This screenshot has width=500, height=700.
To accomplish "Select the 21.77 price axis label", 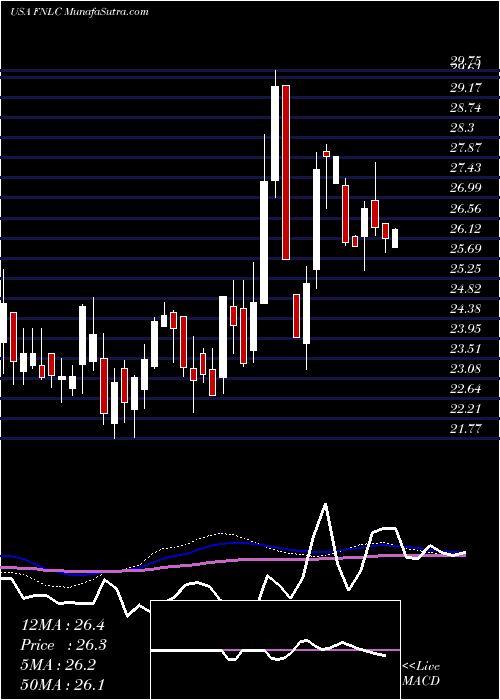I will point(465,429).
